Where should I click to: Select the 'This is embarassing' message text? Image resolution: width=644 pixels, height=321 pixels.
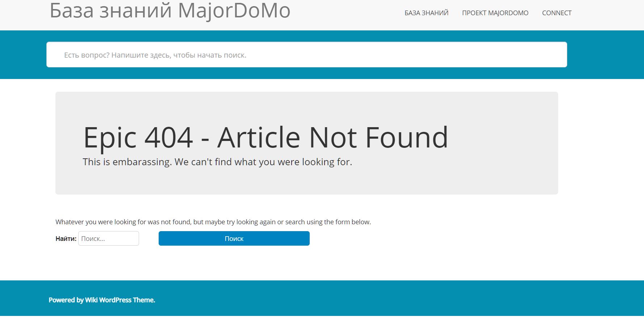coord(217,162)
